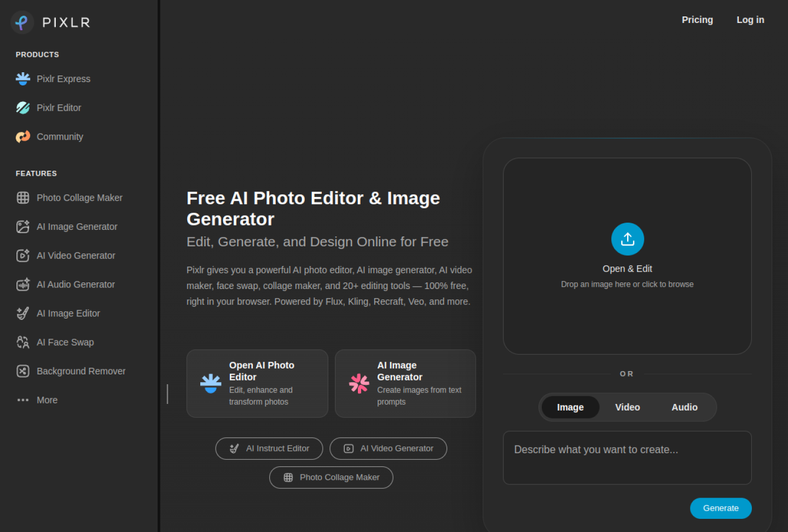The width and height of the screenshot is (788, 532).
Task: Click 'Edit, enhance and transform photos' card text
Action: pos(261,396)
